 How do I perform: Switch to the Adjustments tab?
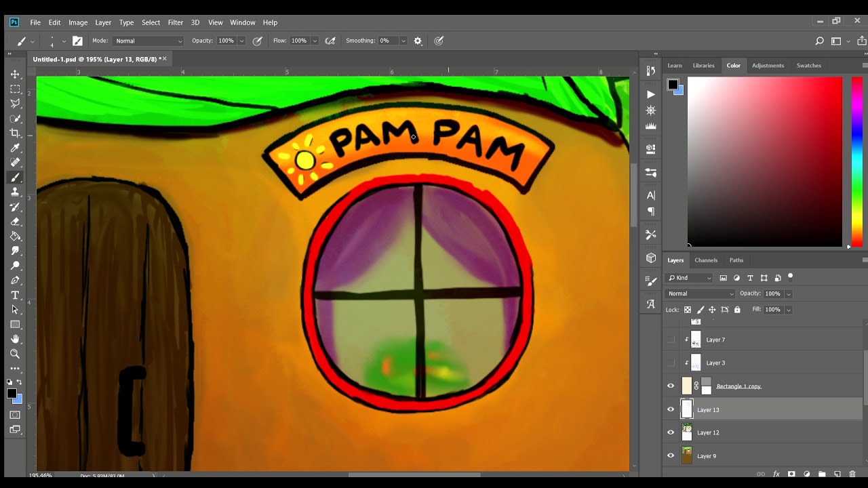point(768,65)
